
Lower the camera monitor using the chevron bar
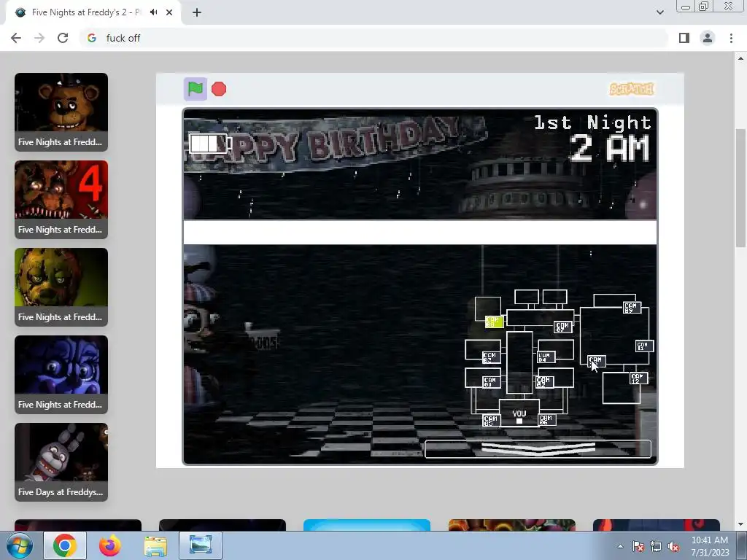538,449
